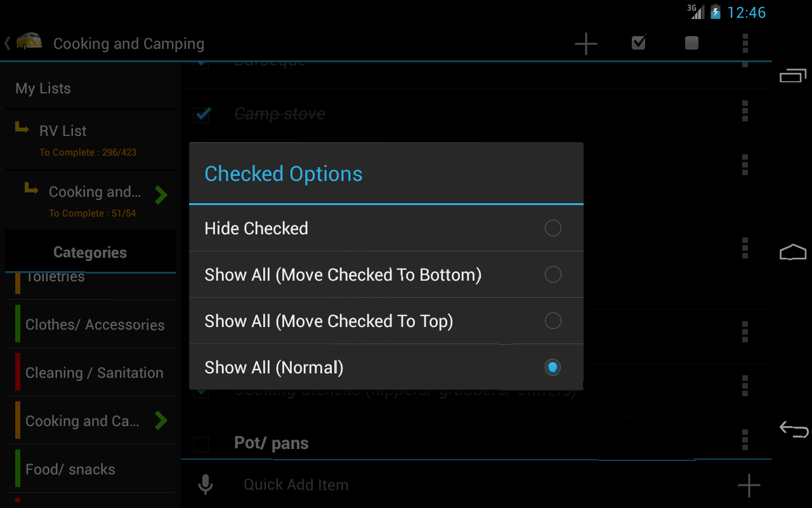Open the options menu for the Pot/ pans item
The height and width of the screenshot is (508, 812).
tap(745, 439)
